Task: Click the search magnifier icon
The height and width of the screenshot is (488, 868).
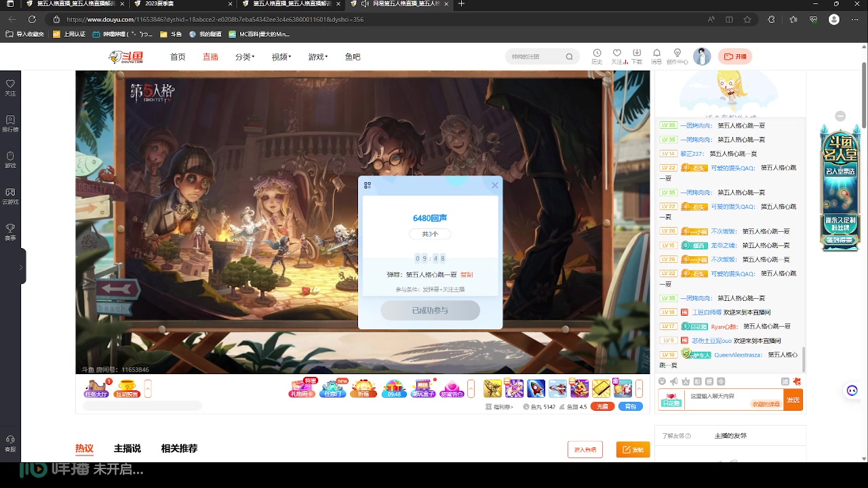Action: pos(570,57)
